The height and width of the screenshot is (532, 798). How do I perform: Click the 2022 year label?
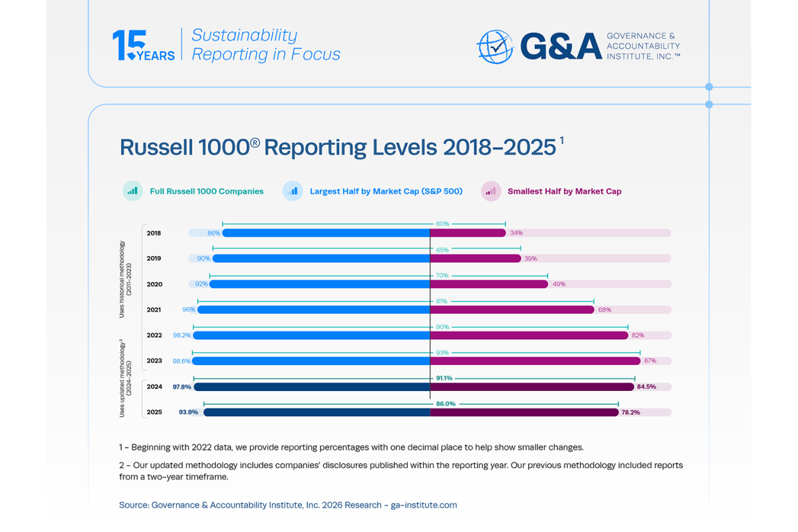click(154, 336)
